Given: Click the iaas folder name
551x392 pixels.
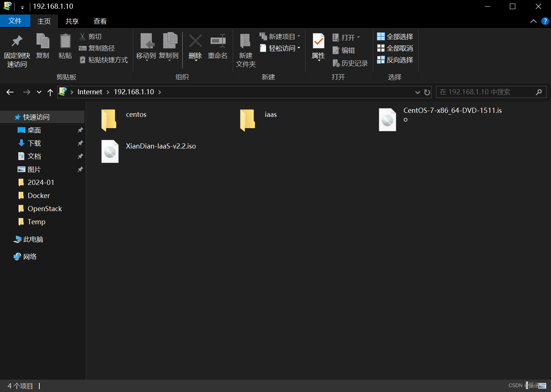Looking at the screenshot, I should pos(271,114).
